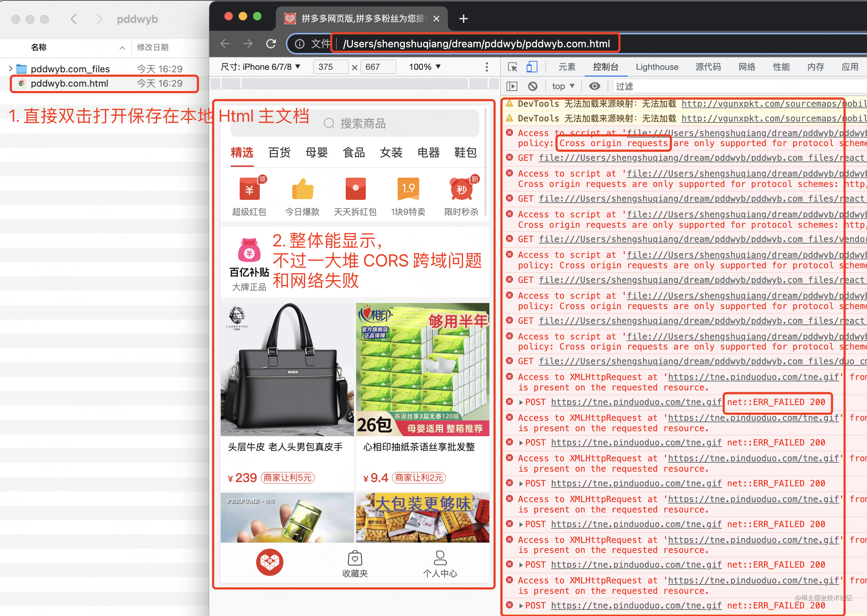Open first vgunxpkt.com sourcemaps link

point(774,104)
